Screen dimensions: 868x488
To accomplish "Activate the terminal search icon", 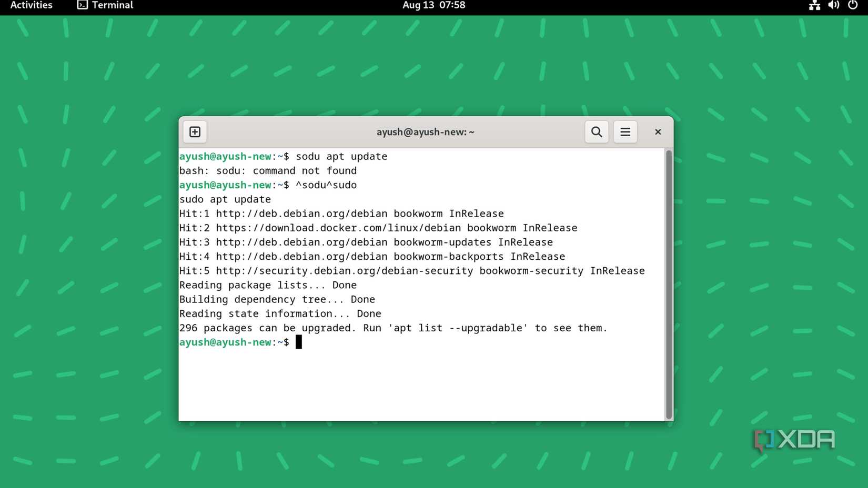I will (596, 131).
